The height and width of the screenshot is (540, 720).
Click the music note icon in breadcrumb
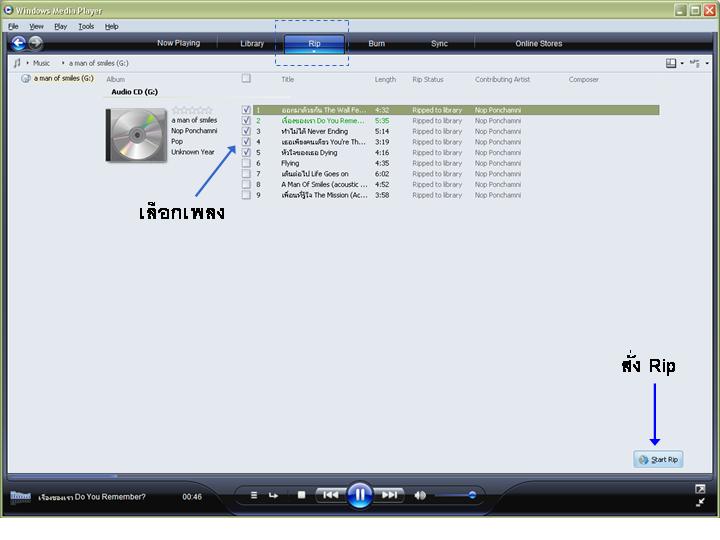(x=17, y=63)
